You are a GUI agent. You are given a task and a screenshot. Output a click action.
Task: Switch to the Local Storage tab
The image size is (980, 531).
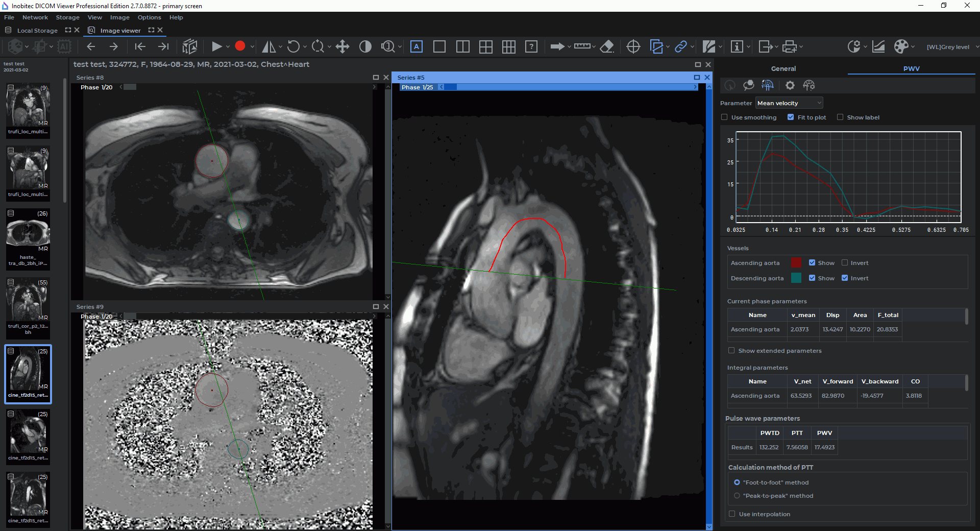[37, 31]
